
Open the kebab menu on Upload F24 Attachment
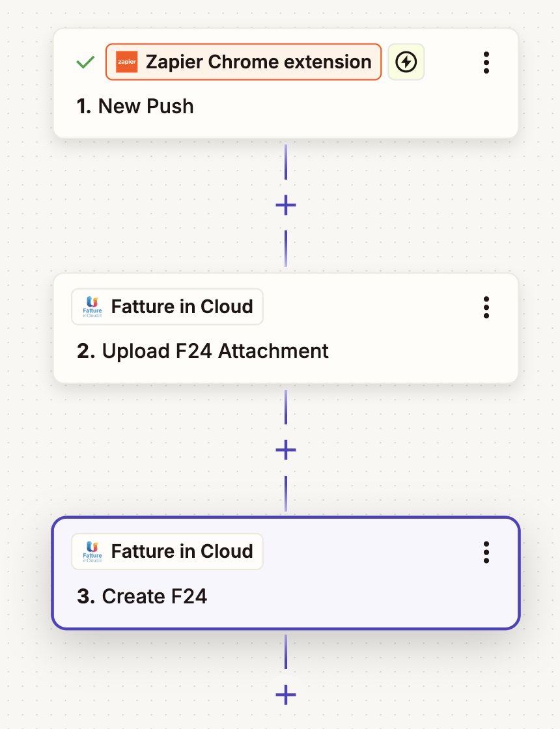click(486, 307)
